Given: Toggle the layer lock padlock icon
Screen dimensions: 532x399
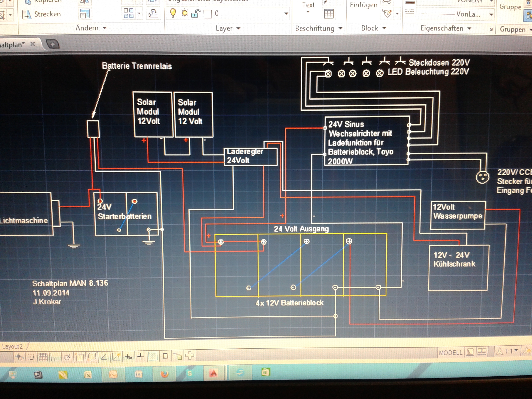Looking at the screenshot, I should click(196, 14).
